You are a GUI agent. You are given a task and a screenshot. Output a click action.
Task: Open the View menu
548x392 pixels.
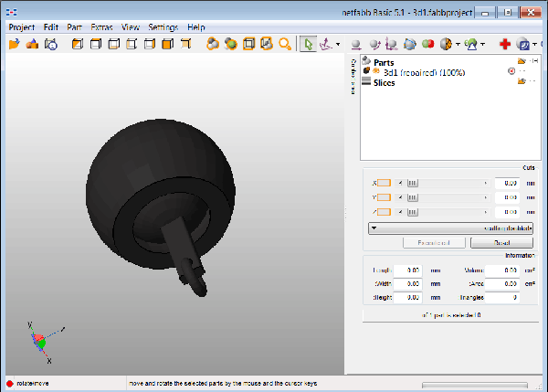[131, 27]
